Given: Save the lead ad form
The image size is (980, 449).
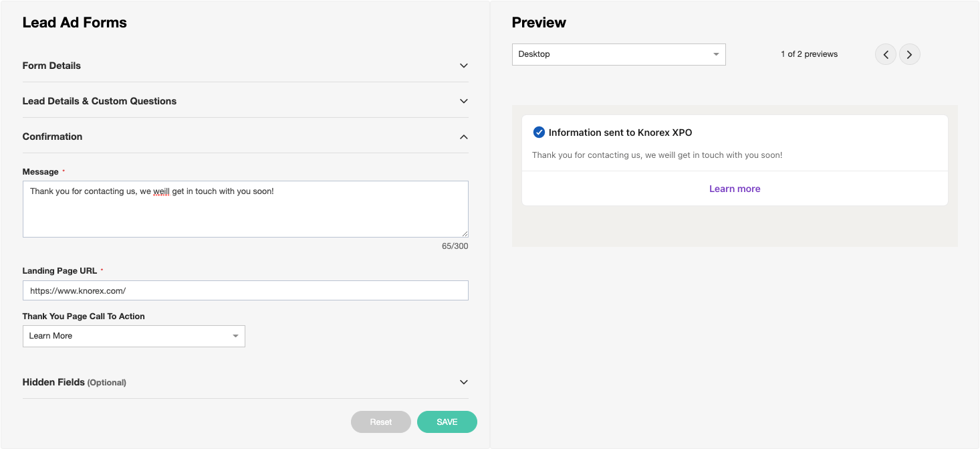Looking at the screenshot, I should (447, 422).
